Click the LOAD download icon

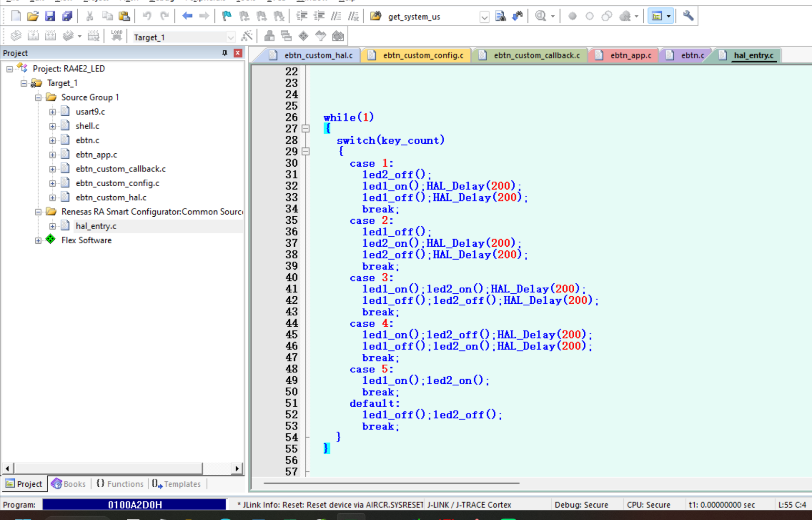[x=117, y=36]
